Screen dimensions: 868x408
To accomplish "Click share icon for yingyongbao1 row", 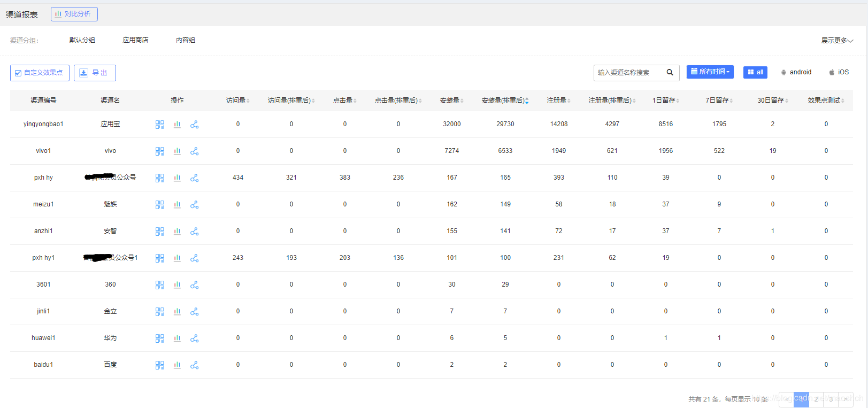I will click(x=194, y=124).
